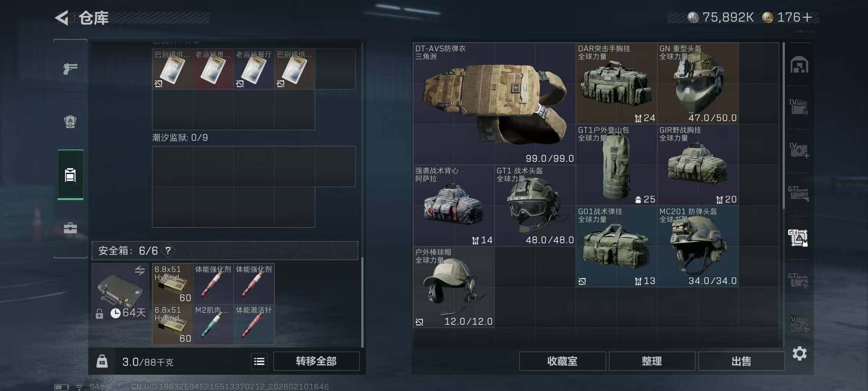This screenshot has width=868, height=391.
Task: Add currency using plus next to 176
Action: tap(807, 17)
